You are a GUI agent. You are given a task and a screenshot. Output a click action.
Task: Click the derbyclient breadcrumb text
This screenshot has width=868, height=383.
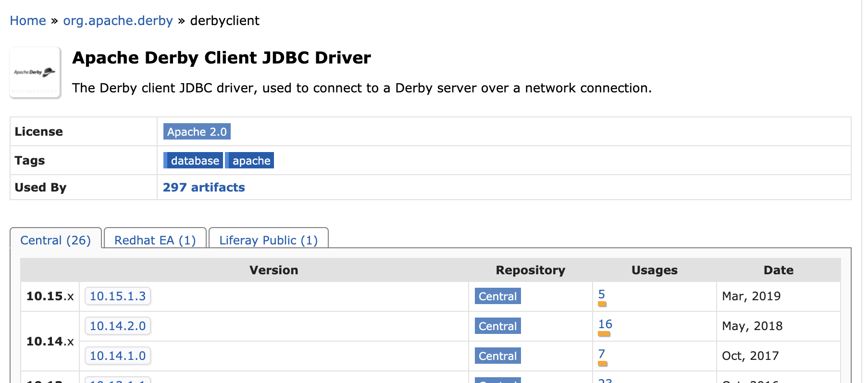click(224, 21)
